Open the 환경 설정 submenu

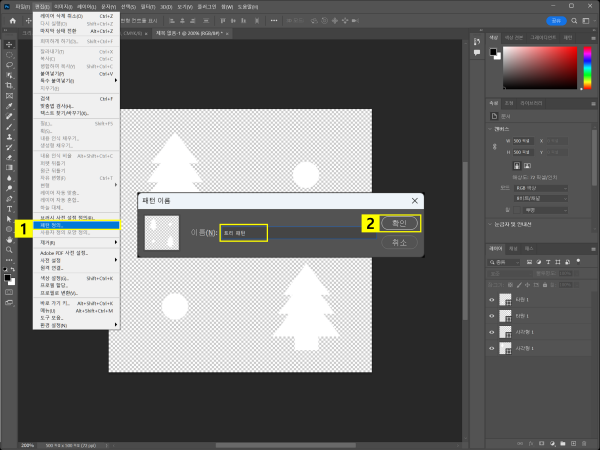tap(77, 325)
